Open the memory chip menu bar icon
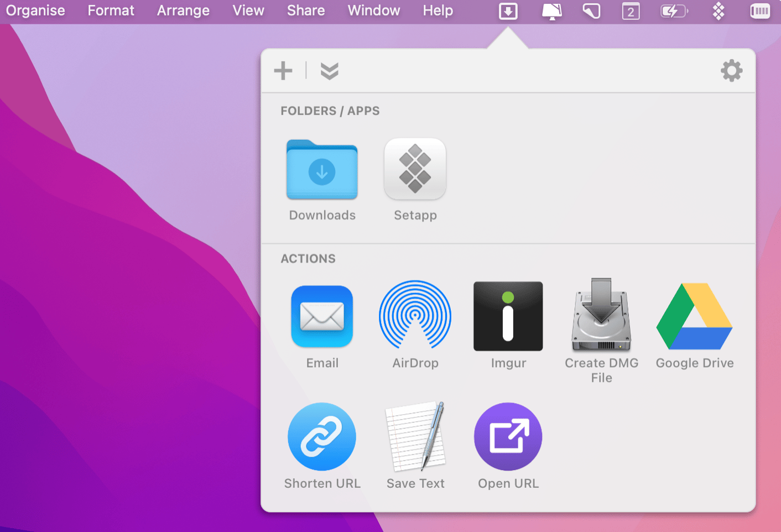 pyautogui.click(x=760, y=11)
